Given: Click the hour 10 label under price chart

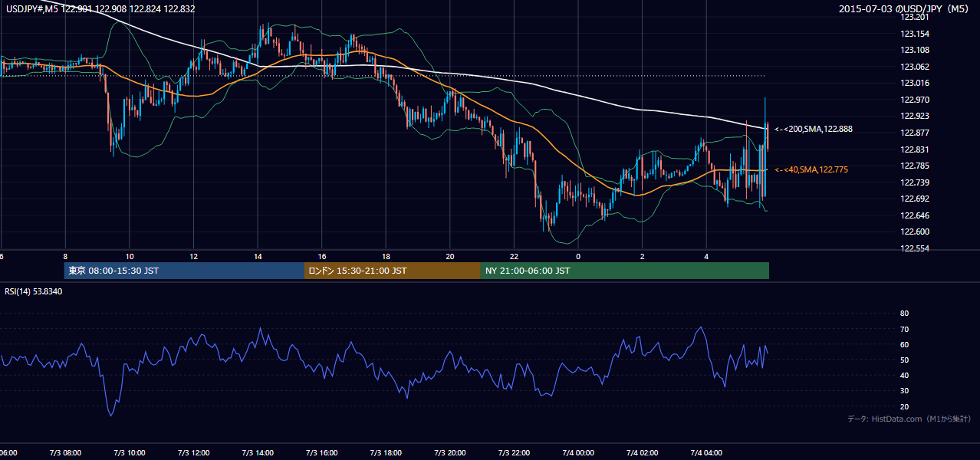Looking at the screenshot, I should tap(130, 256).
